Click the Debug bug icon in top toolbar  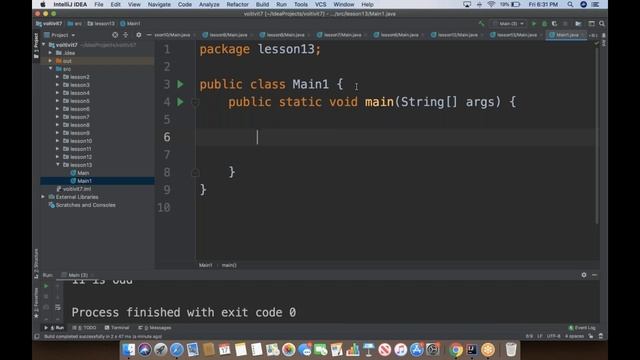pos(544,24)
